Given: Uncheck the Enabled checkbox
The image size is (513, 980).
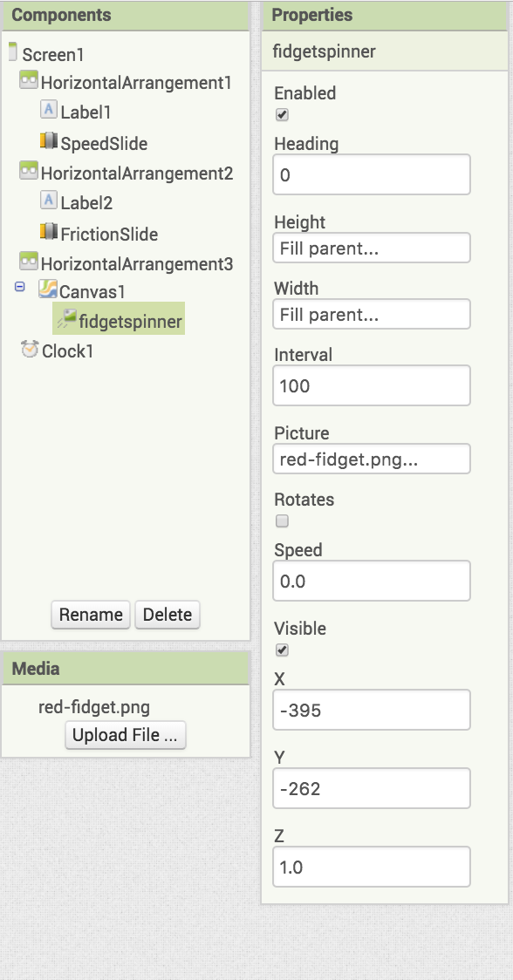Looking at the screenshot, I should pos(282,115).
